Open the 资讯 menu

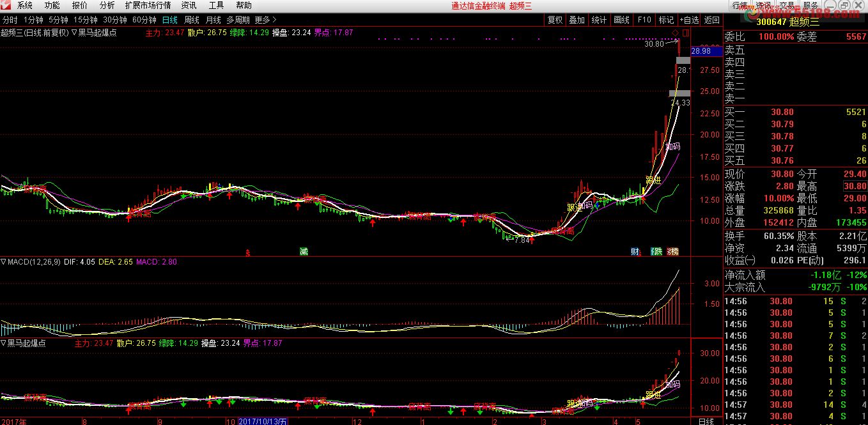[189, 5]
